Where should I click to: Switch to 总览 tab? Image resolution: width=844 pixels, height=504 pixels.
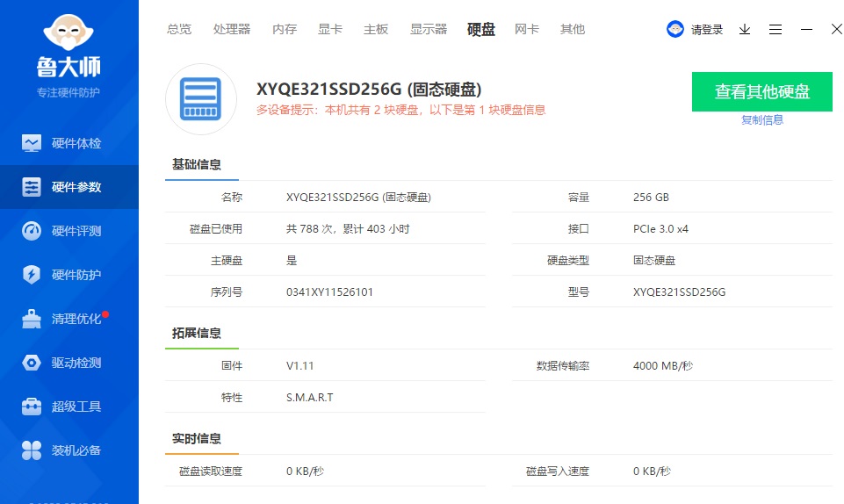179,29
